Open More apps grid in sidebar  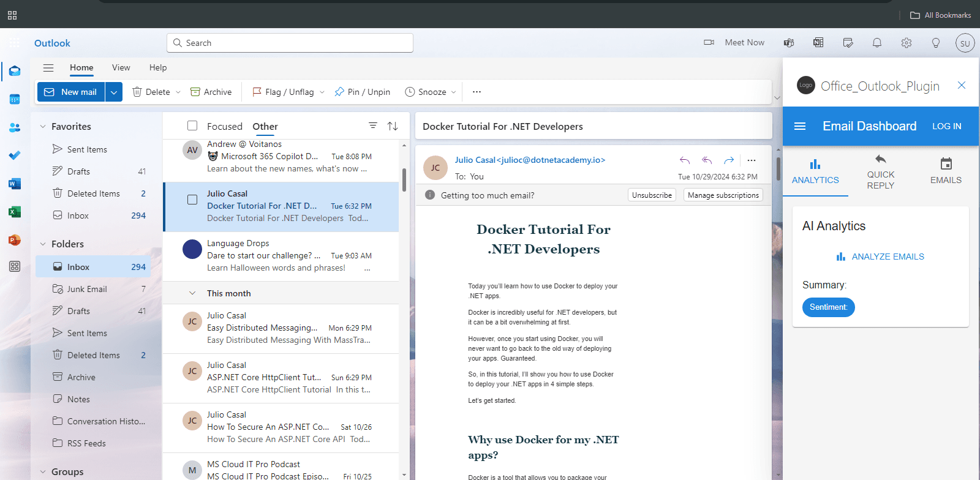[x=15, y=266]
